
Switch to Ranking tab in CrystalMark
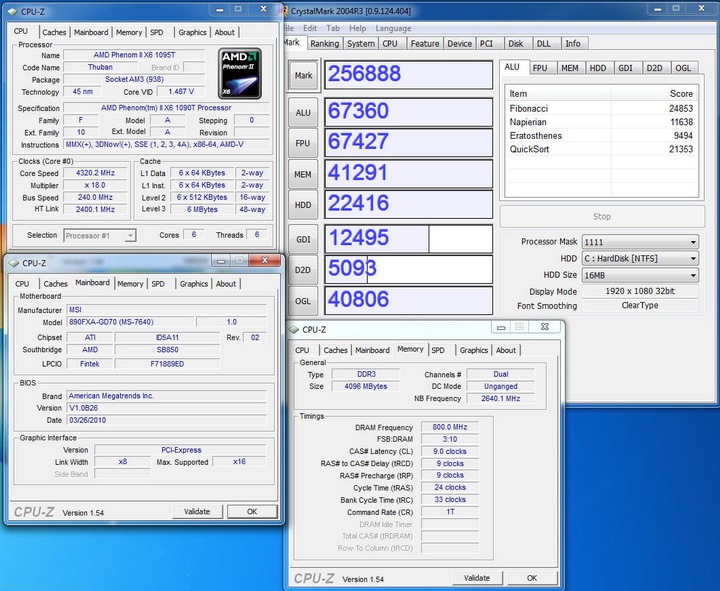[325, 44]
